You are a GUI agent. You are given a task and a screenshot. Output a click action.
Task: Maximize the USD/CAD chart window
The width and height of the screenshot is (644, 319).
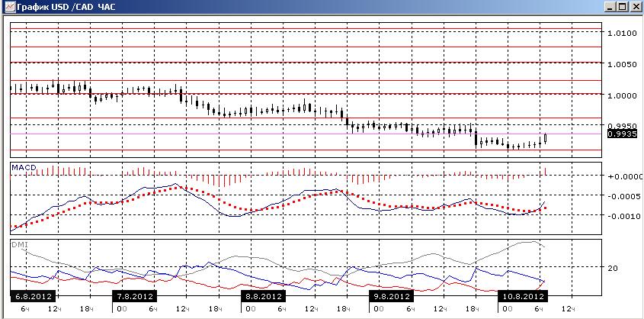pos(621,7)
